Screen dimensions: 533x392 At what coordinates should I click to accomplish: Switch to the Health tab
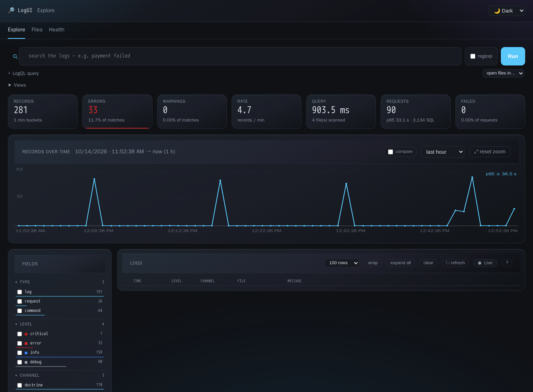pyautogui.click(x=56, y=30)
